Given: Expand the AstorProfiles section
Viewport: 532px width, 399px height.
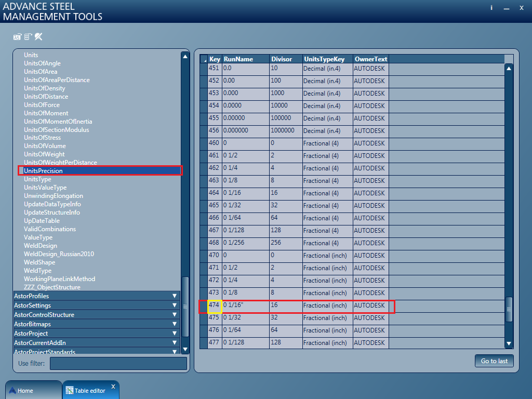Looking at the screenshot, I should pyautogui.click(x=97, y=296).
